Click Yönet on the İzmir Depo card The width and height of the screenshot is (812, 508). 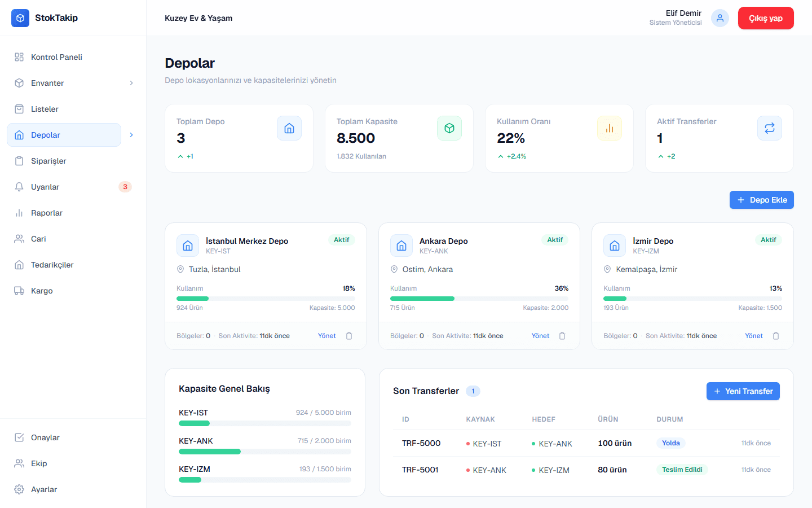[x=754, y=336]
